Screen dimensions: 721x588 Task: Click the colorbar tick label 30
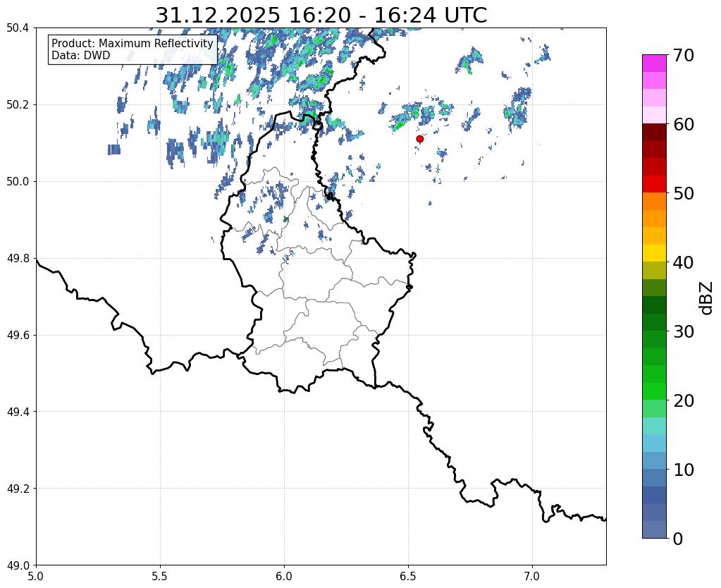tap(684, 331)
